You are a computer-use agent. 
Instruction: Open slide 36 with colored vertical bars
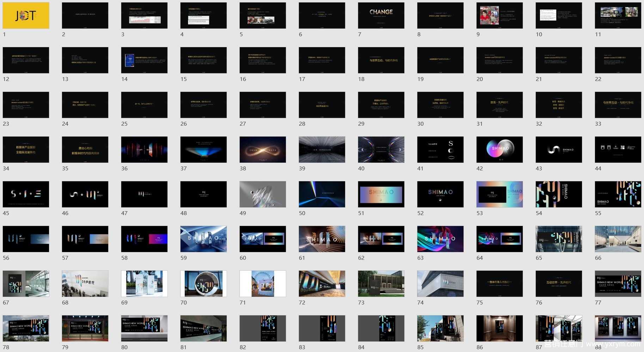coord(144,150)
